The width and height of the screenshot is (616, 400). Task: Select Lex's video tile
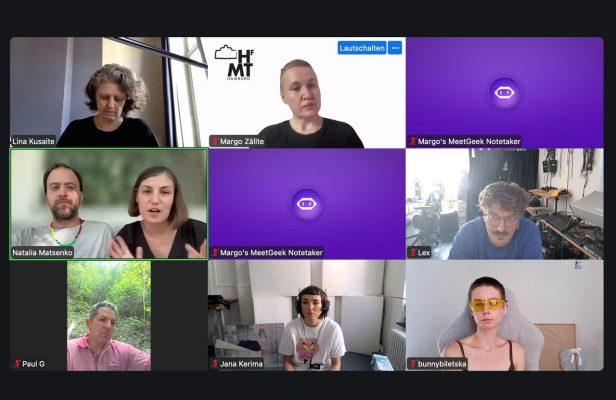point(505,204)
